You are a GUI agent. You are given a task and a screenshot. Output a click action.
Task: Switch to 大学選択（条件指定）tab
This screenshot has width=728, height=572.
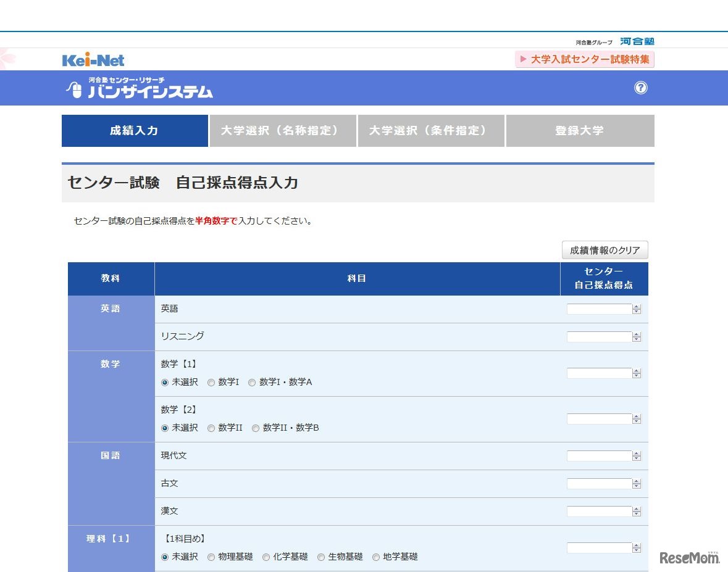tap(431, 130)
